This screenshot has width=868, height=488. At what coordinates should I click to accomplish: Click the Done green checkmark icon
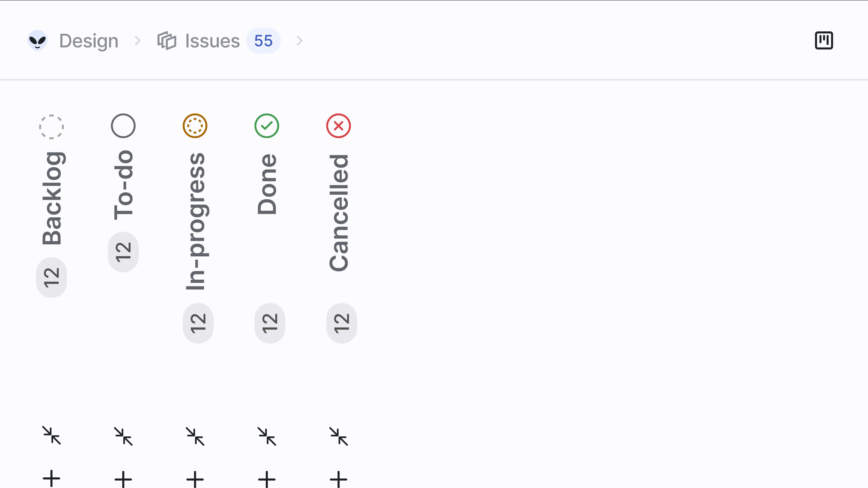pyautogui.click(x=267, y=126)
